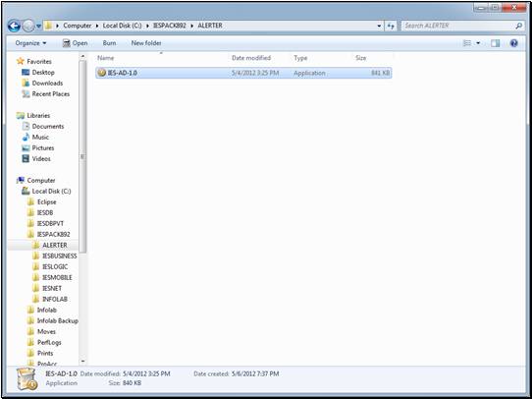Viewport: 532px width, 399px height.
Task: Click the Forward navigation arrow
Action: 28,26
